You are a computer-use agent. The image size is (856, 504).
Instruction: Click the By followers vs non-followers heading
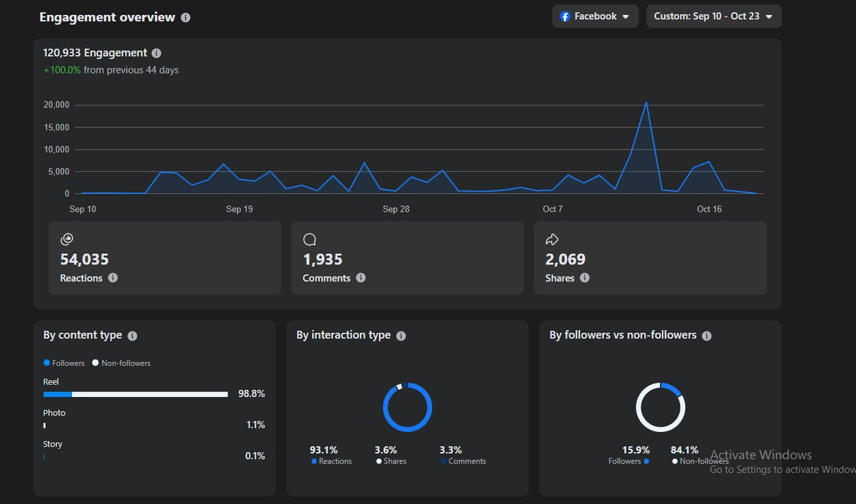click(623, 335)
